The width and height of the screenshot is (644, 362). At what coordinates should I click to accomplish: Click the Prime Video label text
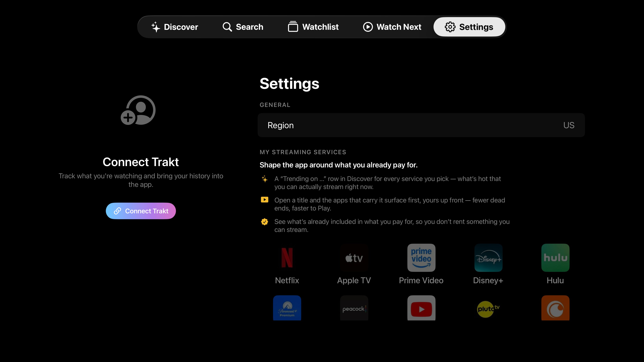coord(421,280)
